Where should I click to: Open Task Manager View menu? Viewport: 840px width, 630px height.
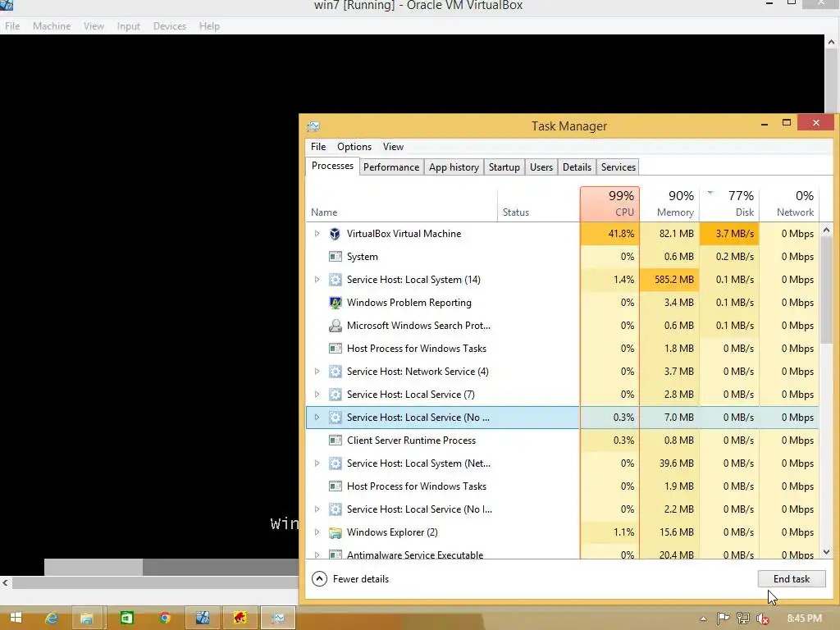[x=393, y=147]
